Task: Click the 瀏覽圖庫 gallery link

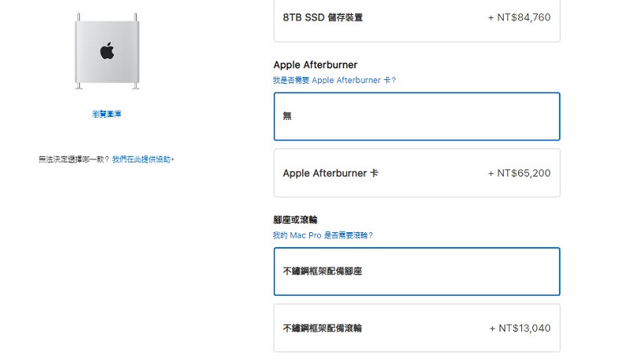Action: (x=106, y=115)
